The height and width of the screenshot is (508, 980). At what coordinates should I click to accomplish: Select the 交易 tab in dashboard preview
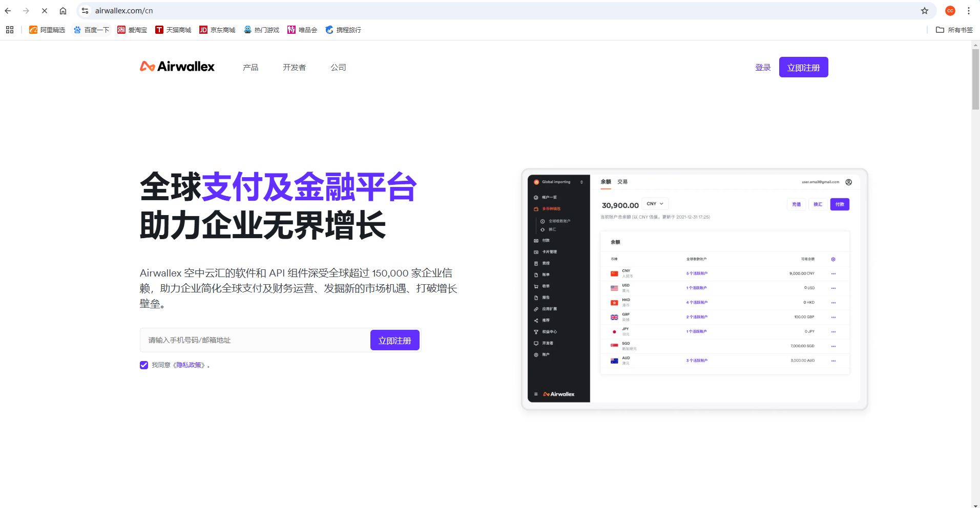pyautogui.click(x=622, y=182)
